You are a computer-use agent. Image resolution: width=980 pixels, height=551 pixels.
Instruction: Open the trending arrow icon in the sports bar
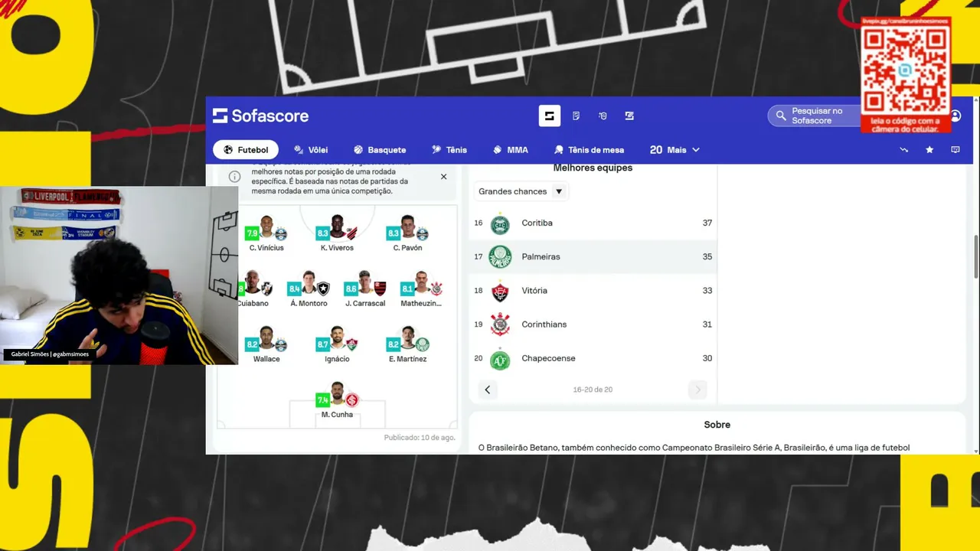(903, 150)
